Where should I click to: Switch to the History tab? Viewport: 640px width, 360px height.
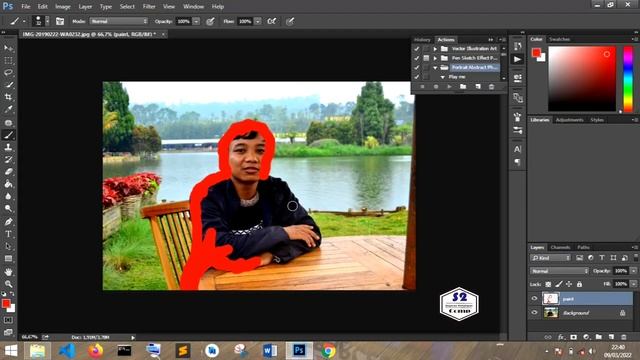pyautogui.click(x=422, y=40)
